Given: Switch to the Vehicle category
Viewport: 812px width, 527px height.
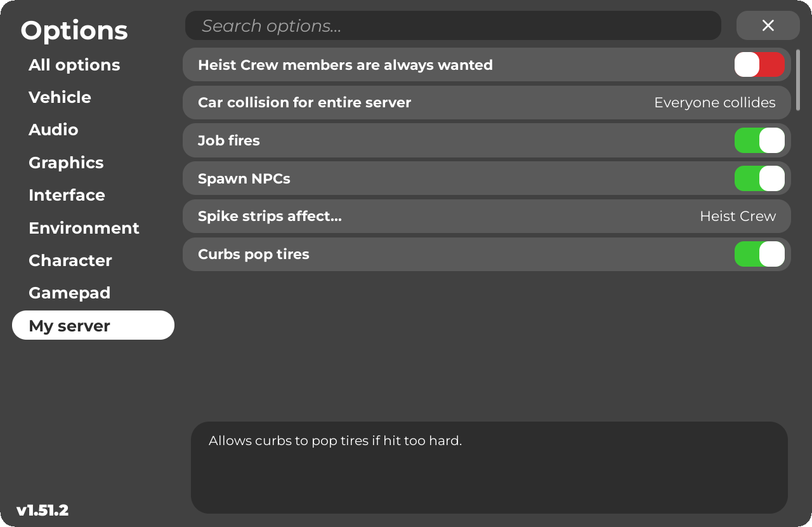Looking at the screenshot, I should click(60, 97).
